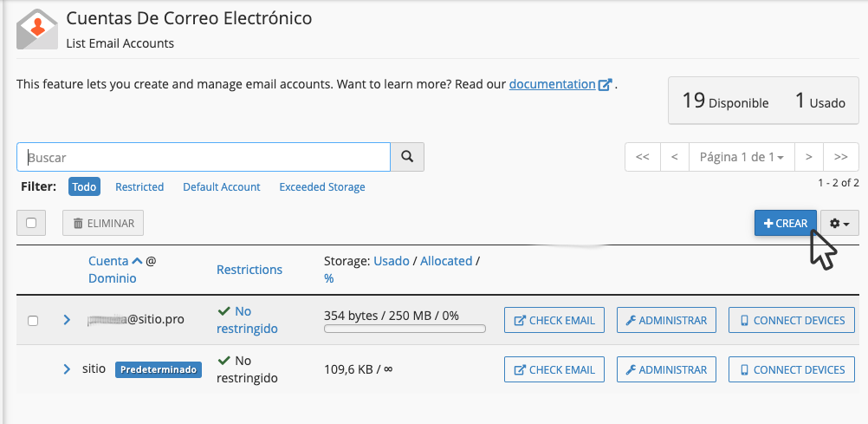868x424 pixels.
Task: Click Eliminar trash button
Action: coord(103,224)
